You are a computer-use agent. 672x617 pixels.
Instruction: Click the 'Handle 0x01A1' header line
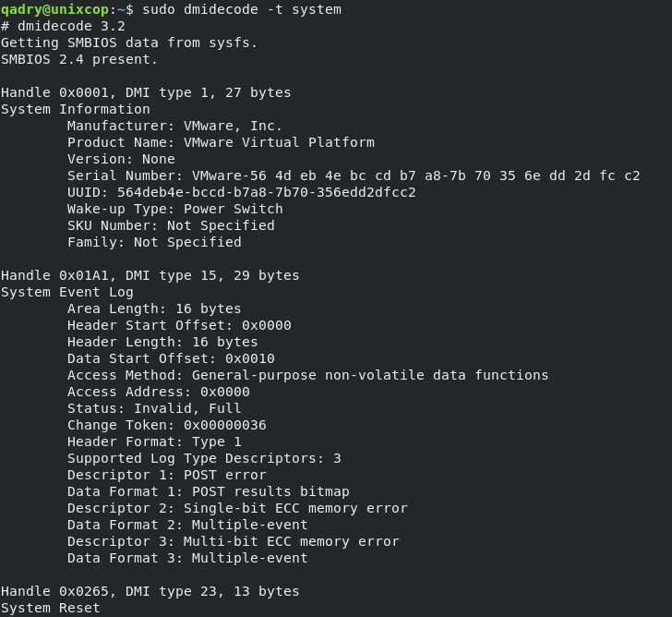(150, 275)
